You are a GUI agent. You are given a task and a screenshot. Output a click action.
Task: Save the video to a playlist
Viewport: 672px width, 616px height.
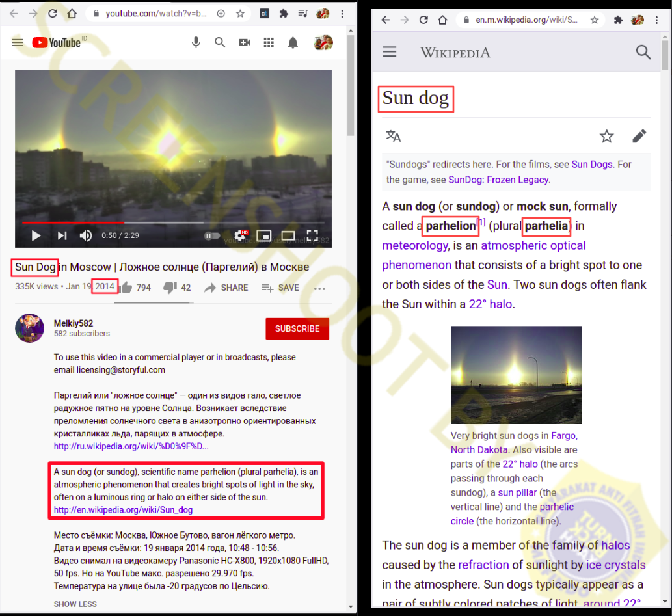(x=280, y=288)
